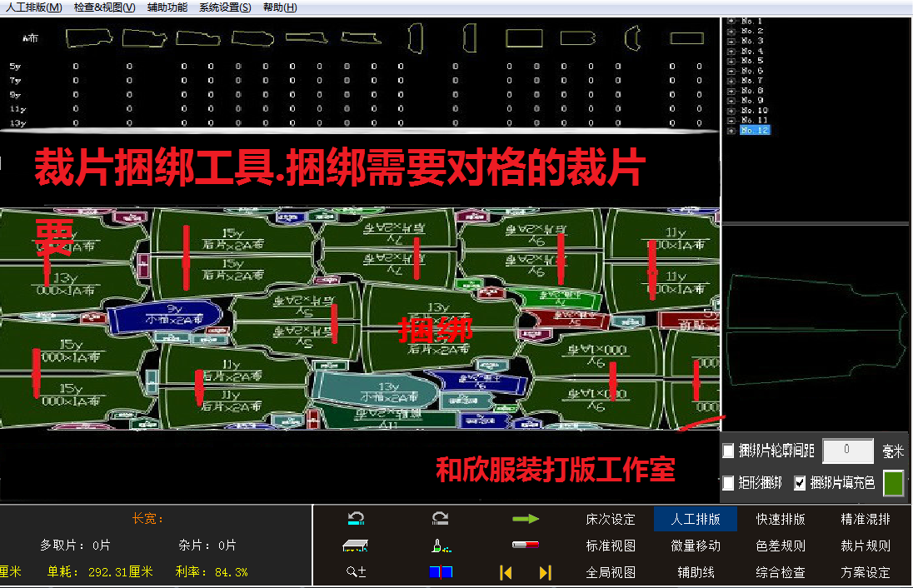Image resolution: width=913 pixels, height=588 pixels.
Task: Switch to the 人工排版 tab
Action: pos(696,518)
